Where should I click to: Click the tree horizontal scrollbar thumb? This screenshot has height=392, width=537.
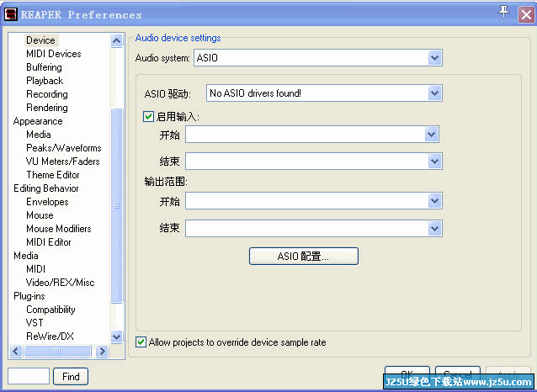[57, 351]
